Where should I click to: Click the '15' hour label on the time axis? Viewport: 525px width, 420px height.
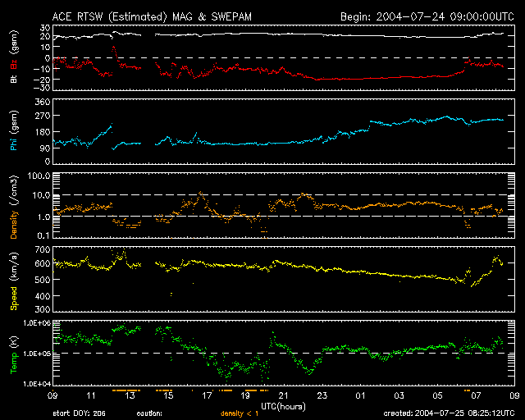(x=168, y=395)
